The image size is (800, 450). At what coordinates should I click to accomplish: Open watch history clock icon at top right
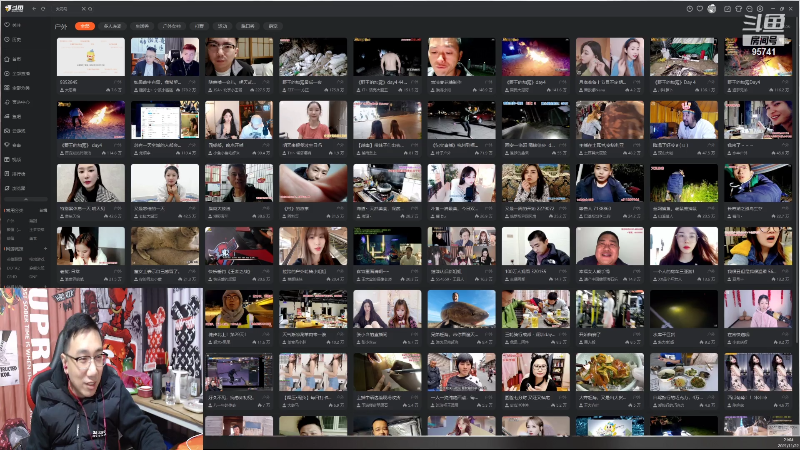coord(689,9)
